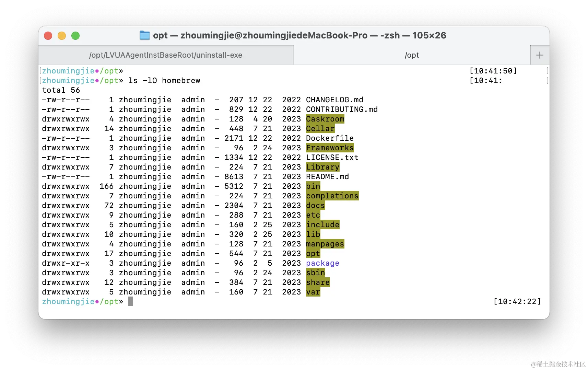Close the terminal window with red button
This screenshot has height=370, width=588.
(48, 36)
